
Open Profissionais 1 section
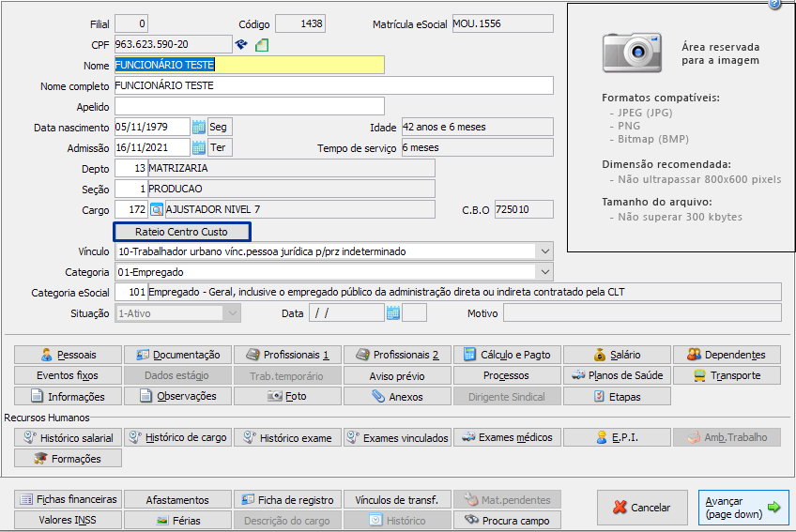click(287, 355)
